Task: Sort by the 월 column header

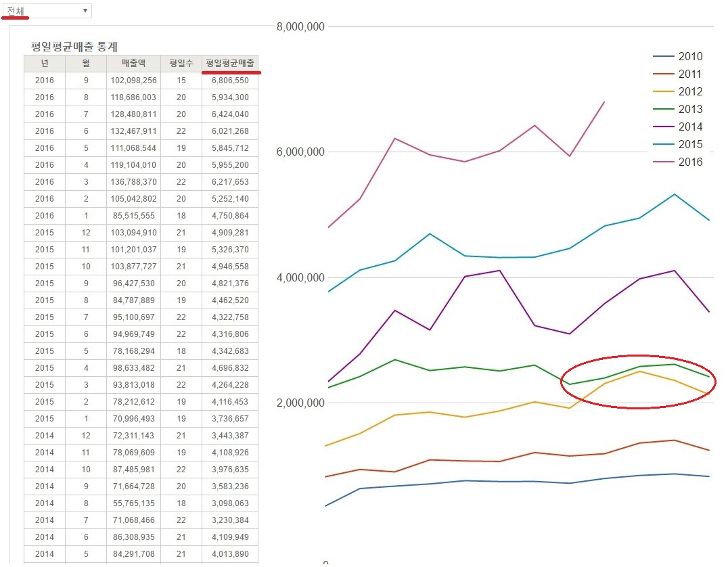Action: point(86,63)
